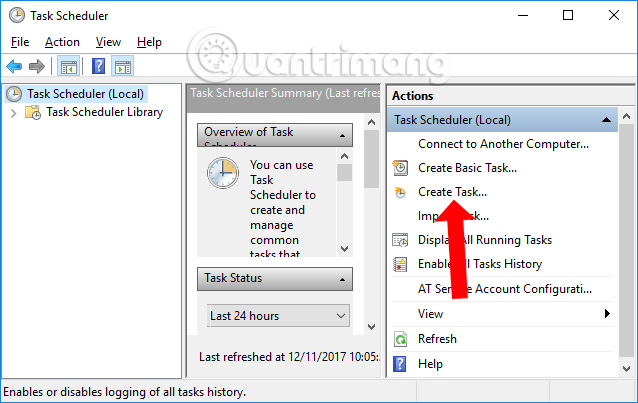Screen dimensions: 638x403
Task: Collapse Task Scheduler (Local) actions group
Action: (x=607, y=120)
